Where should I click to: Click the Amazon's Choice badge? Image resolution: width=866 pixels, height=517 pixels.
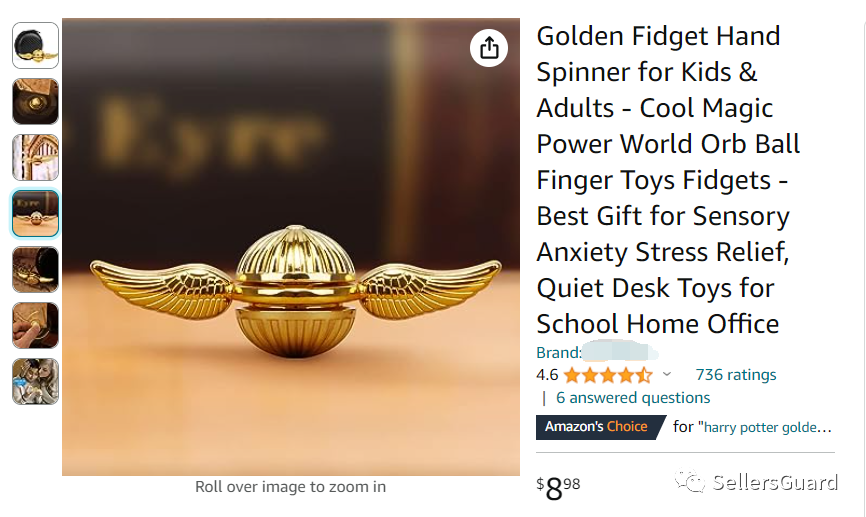coord(600,427)
